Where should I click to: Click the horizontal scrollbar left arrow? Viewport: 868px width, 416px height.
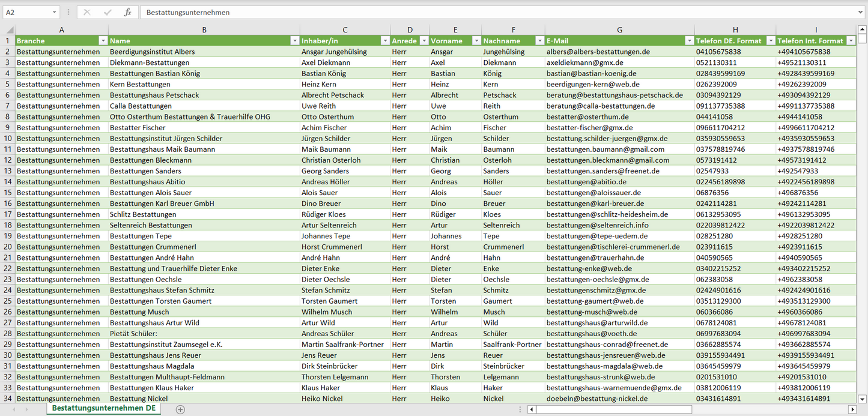pos(532,409)
